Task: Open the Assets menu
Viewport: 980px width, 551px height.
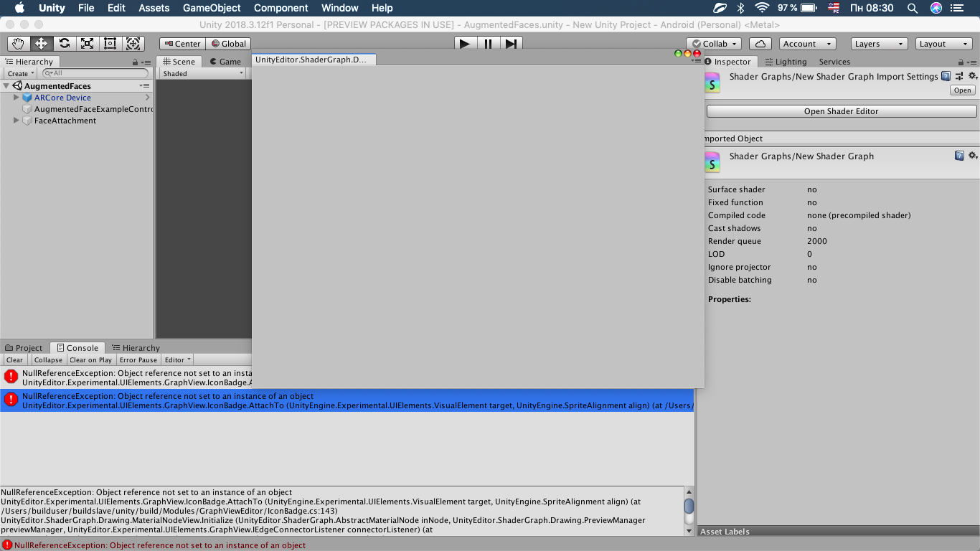Action: (x=154, y=8)
